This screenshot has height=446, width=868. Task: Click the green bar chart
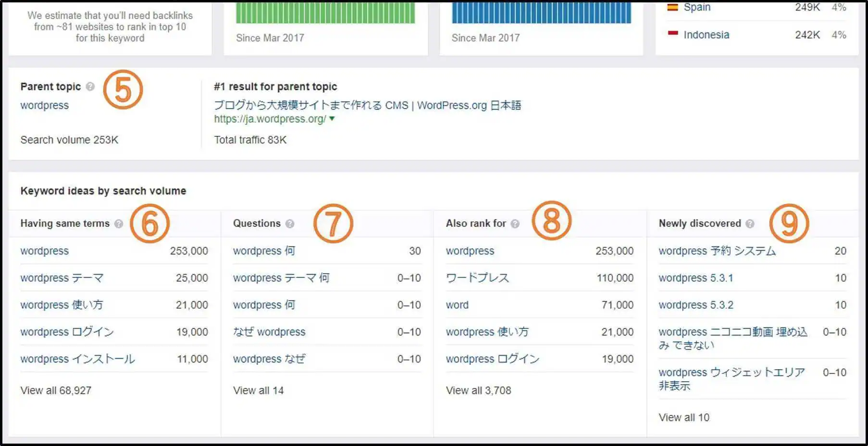[x=325, y=12]
